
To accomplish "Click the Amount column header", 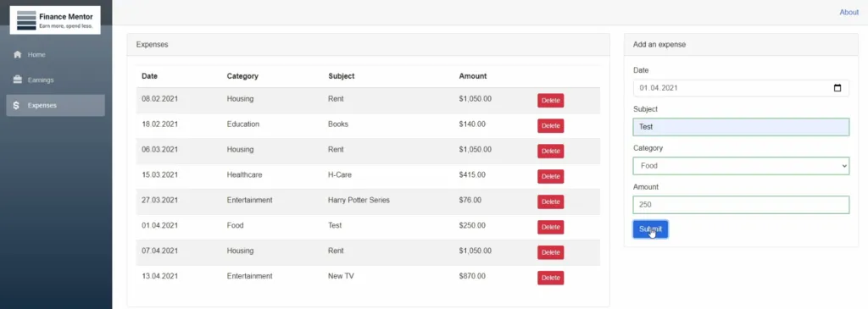I will coord(473,76).
